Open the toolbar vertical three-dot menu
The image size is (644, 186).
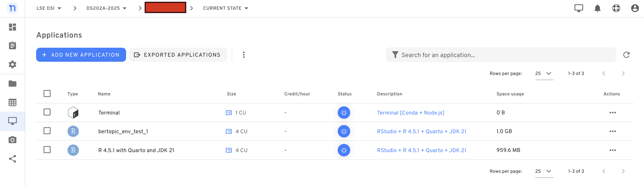pyautogui.click(x=244, y=55)
